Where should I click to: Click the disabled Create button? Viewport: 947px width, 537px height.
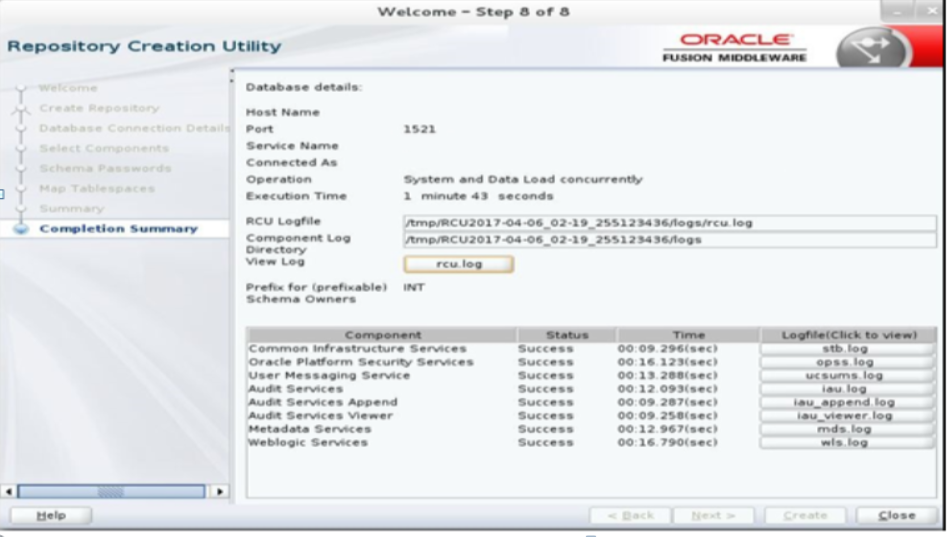(805, 515)
